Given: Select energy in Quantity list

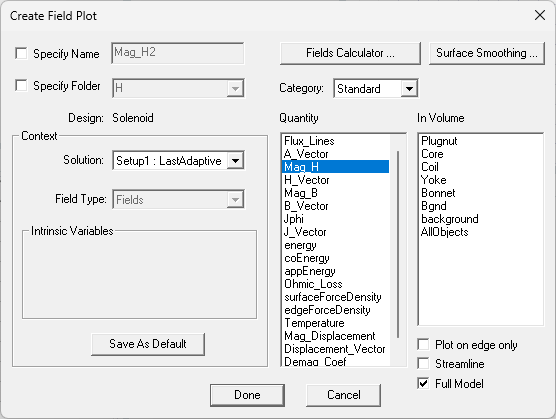Looking at the screenshot, I should point(335,245).
